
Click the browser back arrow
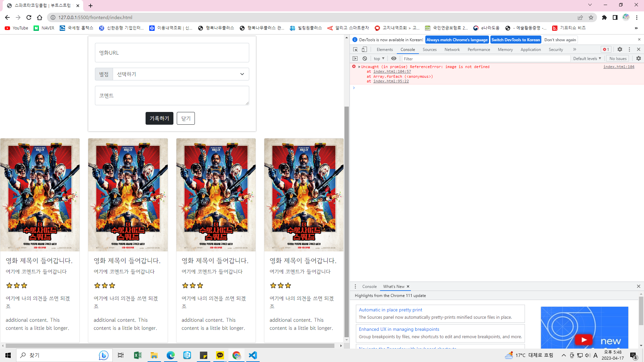coord(7,17)
